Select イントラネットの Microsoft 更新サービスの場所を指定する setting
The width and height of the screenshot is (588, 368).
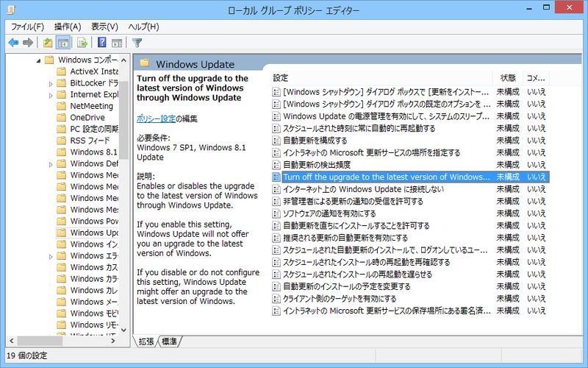click(371, 153)
